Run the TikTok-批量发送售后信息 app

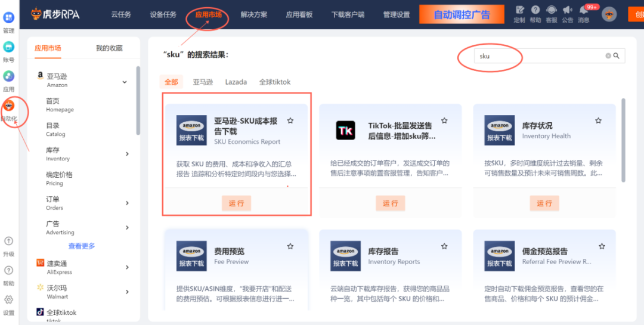(391, 203)
